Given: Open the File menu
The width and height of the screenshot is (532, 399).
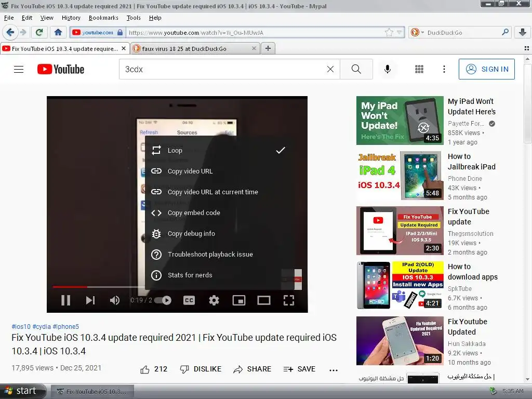Looking at the screenshot, I should pos(9,18).
